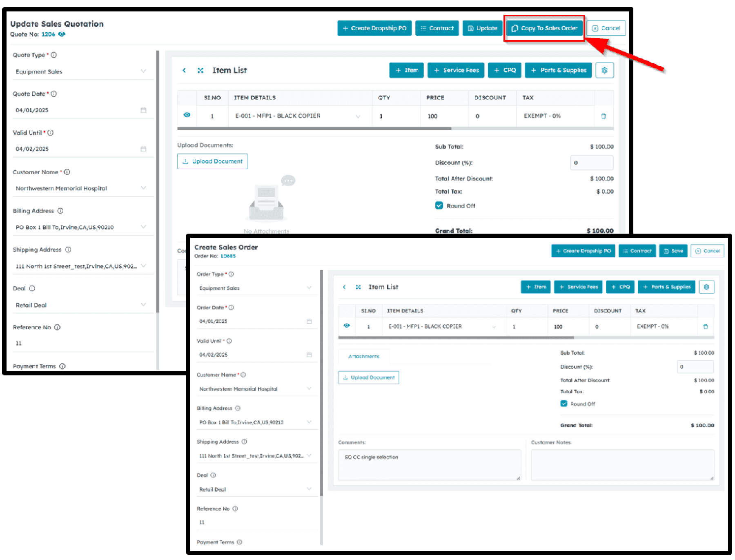Click the delete trash icon in quotation item row
The height and width of the screenshot is (560, 735).
pos(604,116)
